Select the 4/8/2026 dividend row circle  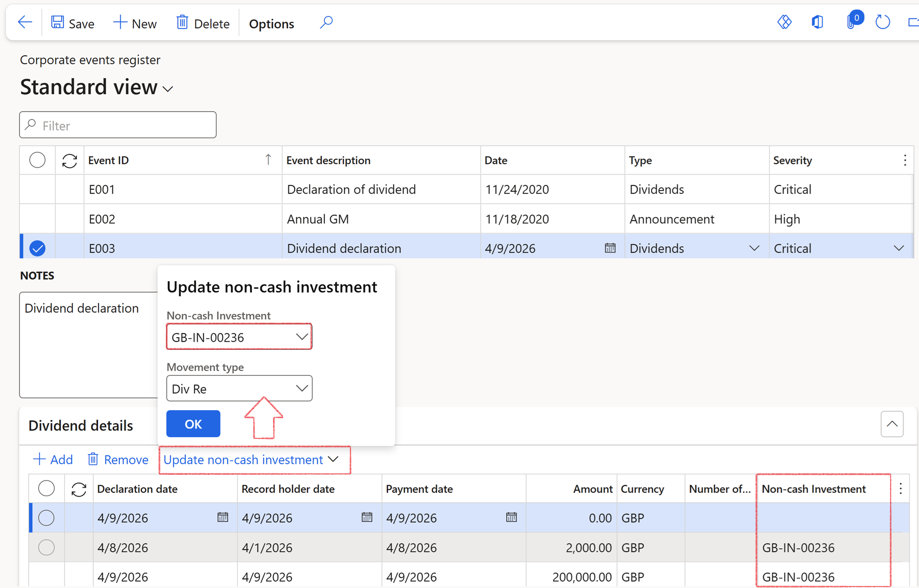(46, 547)
